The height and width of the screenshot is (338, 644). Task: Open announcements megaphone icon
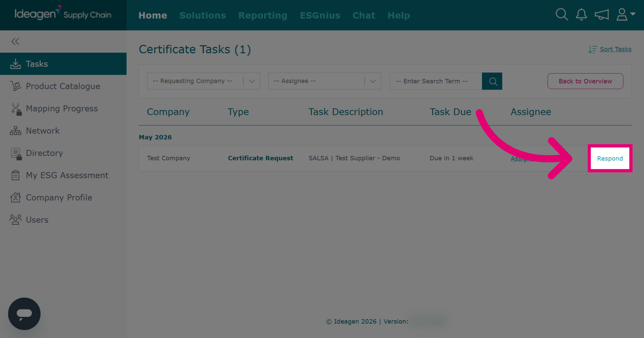602,14
